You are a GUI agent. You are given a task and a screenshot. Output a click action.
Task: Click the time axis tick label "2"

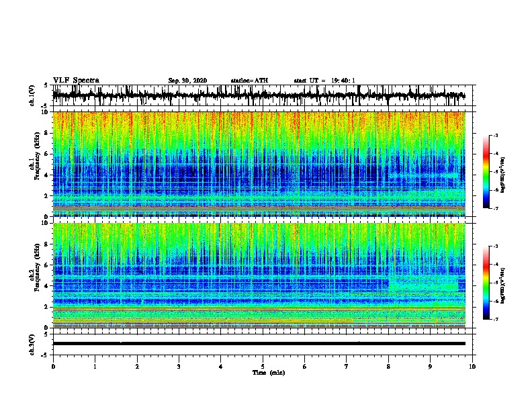pyautogui.click(x=137, y=367)
